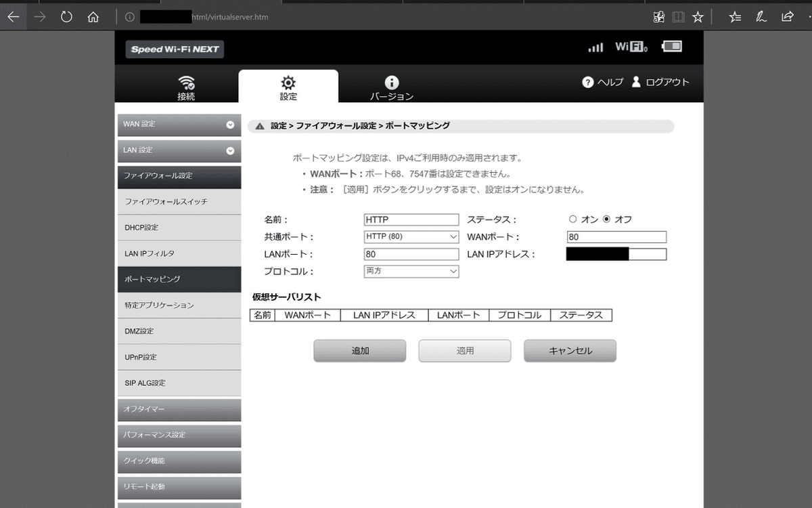Click the browser home icon

coord(93,17)
